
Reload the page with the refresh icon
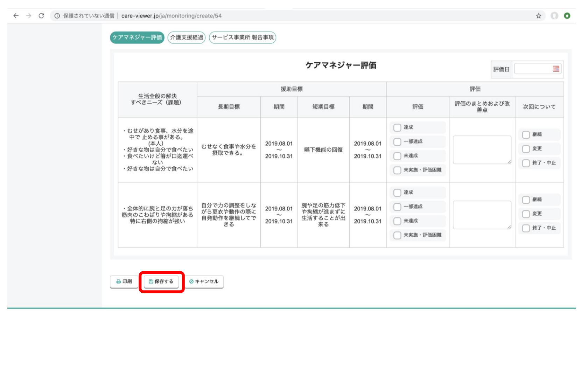click(41, 16)
